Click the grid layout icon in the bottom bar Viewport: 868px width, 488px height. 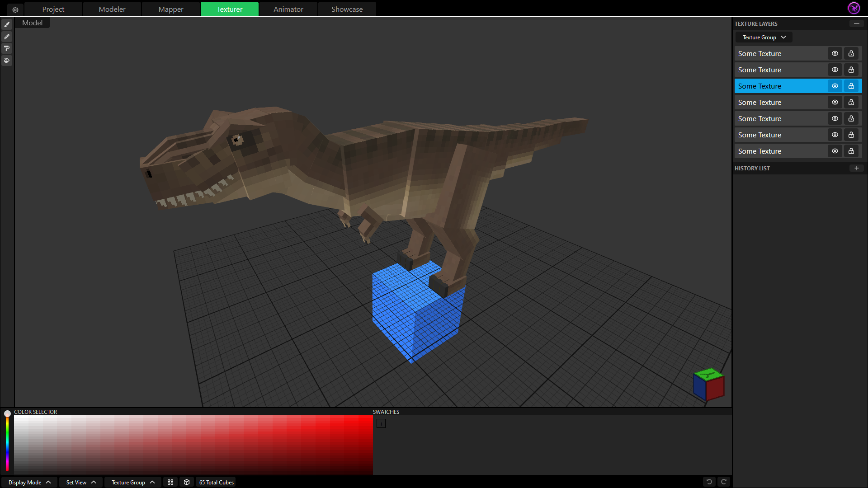(x=170, y=482)
